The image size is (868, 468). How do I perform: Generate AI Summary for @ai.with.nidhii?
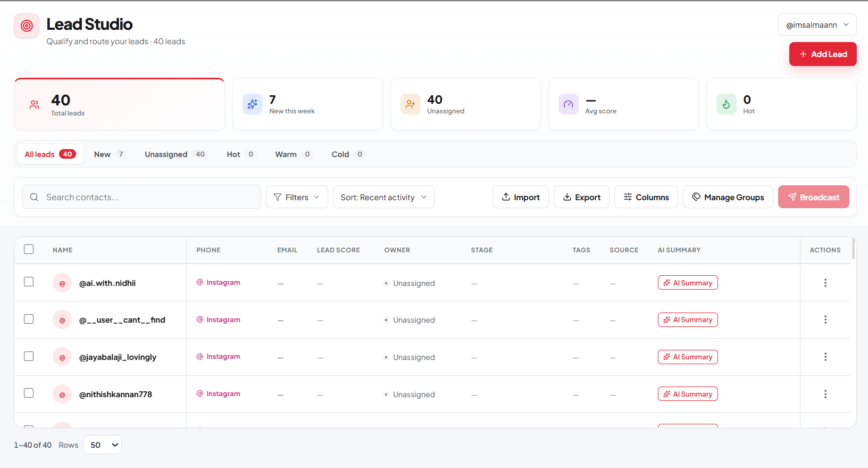point(688,283)
